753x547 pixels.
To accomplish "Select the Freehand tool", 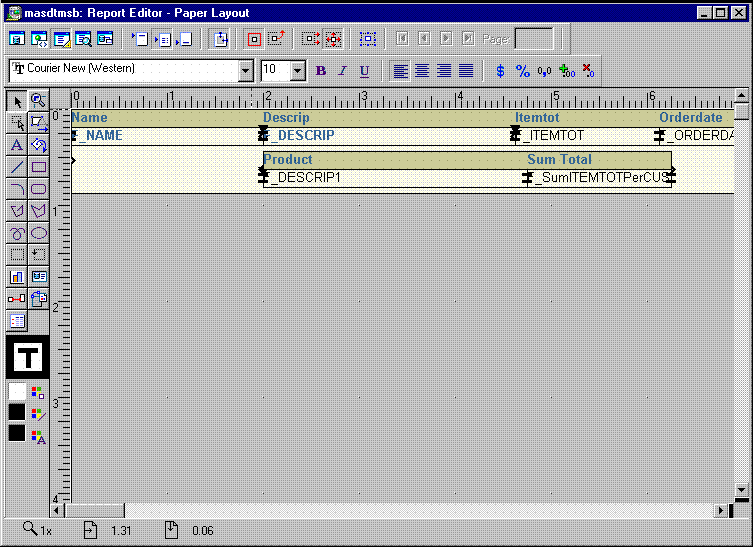I will tap(17, 233).
